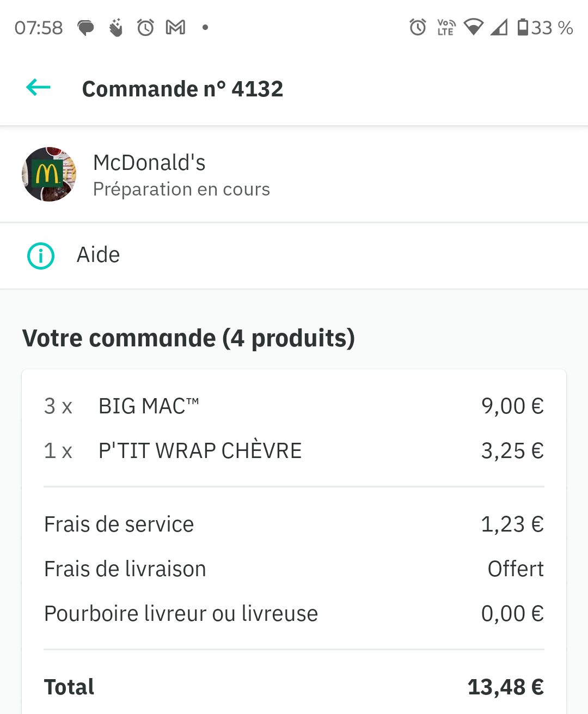
Task: Tap the chat bubble notification icon
Action: (x=85, y=28)
